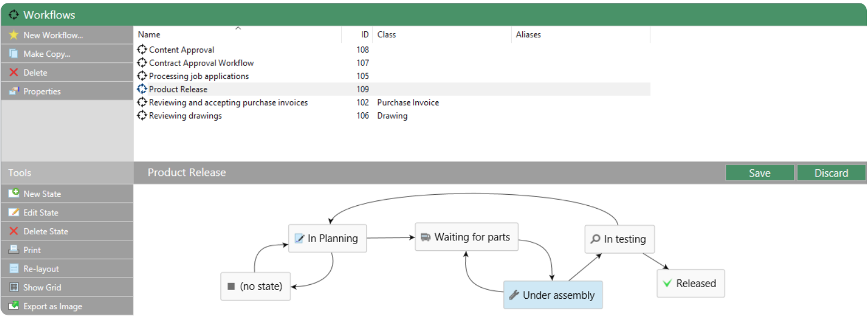Click the New Workflow star icon

[14, 35]
